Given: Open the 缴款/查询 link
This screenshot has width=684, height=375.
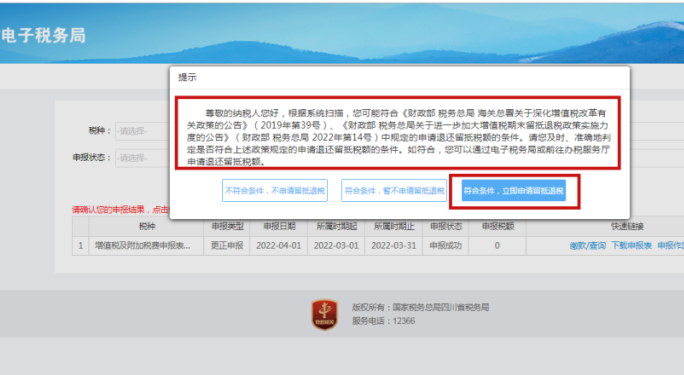Looking at the screenshot, I should (x=587, y=245).
